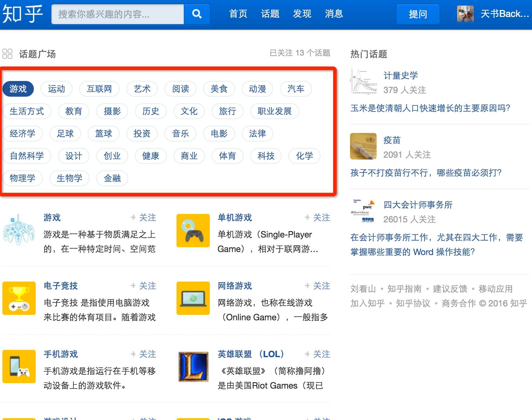Open the 单机游戏 gamepad icon
Viewport: 532px width, 420px height.
(193, 230)
